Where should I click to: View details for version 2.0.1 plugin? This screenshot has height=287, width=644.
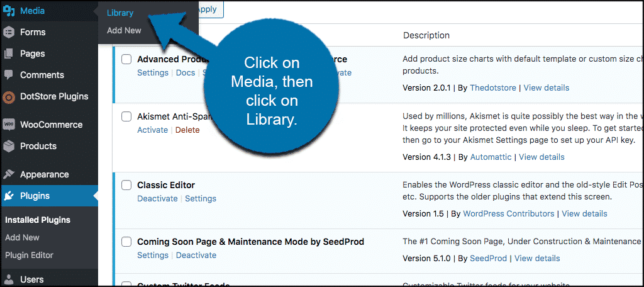pos(547,87)
